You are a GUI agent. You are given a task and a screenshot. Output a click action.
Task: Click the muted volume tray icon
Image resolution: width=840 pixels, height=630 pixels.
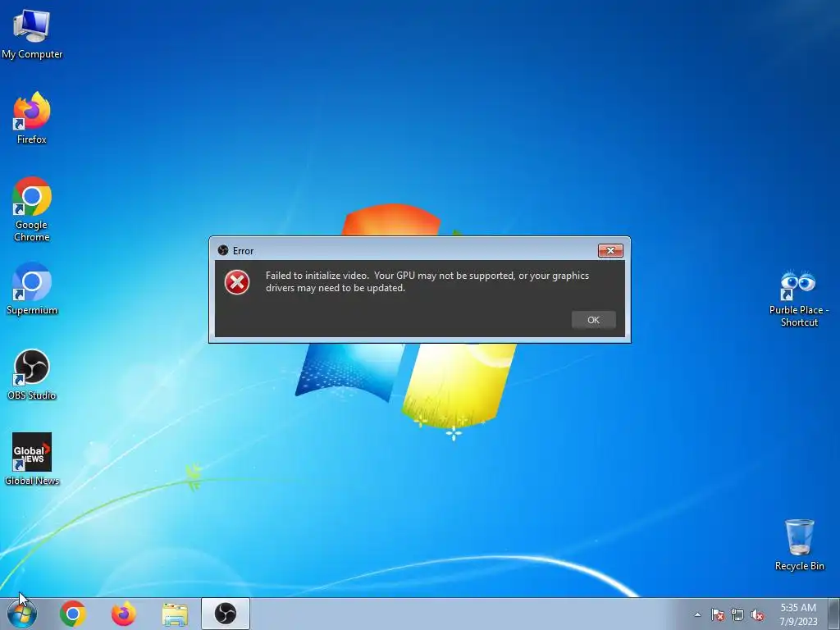(757, 614)
